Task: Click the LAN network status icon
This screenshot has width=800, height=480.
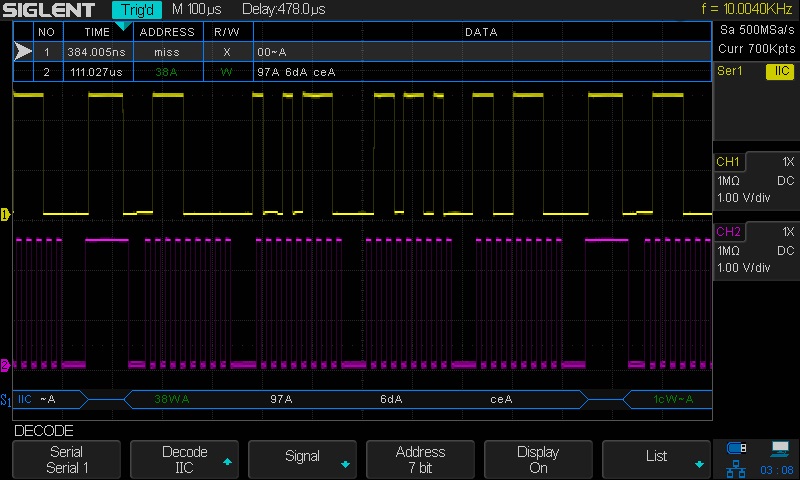Action: (735, 469)
